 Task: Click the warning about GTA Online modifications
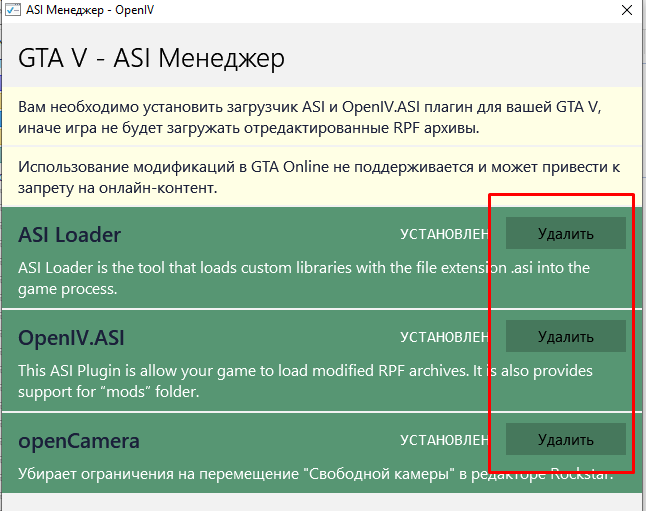[x=319, y=177]
